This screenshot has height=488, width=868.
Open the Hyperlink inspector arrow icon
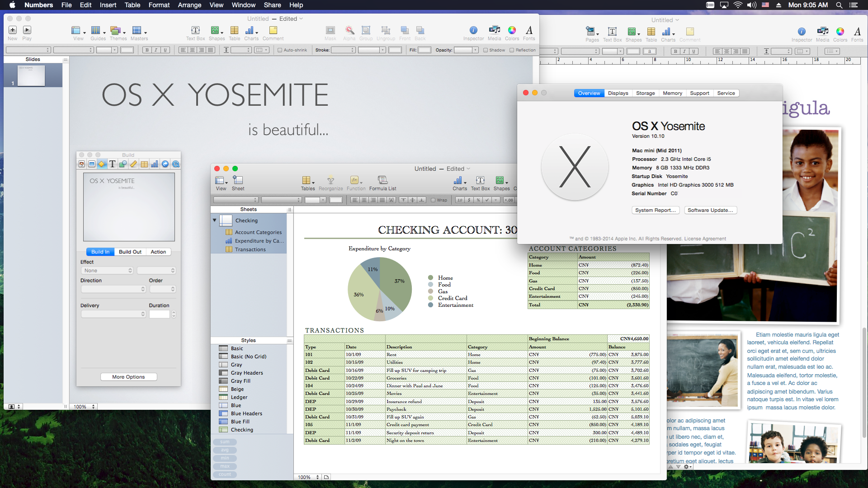(165, 164)
